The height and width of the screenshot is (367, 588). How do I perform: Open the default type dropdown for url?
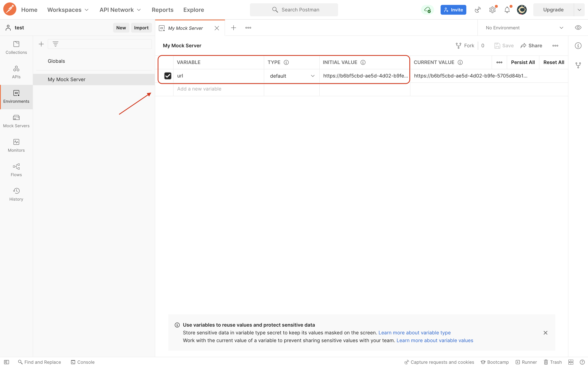coord(292,76)
